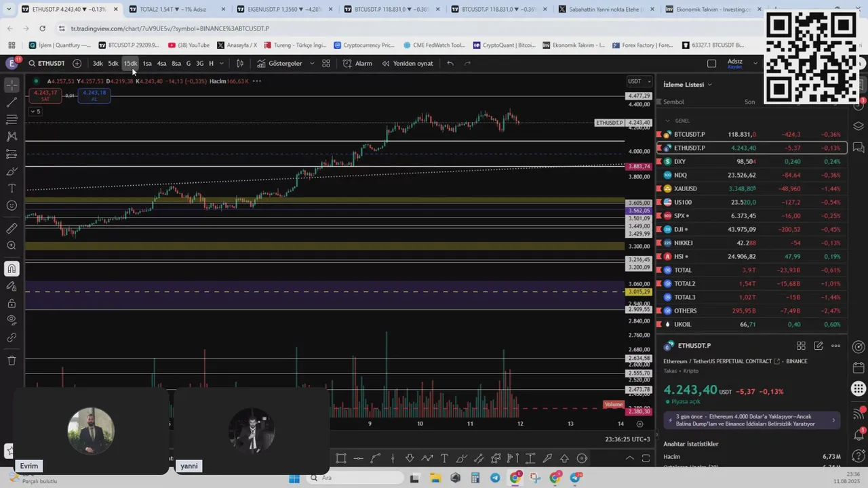This screenshot has width=868, height=488.
Task: Toggle stay in drawing mode
Action: 12,286
